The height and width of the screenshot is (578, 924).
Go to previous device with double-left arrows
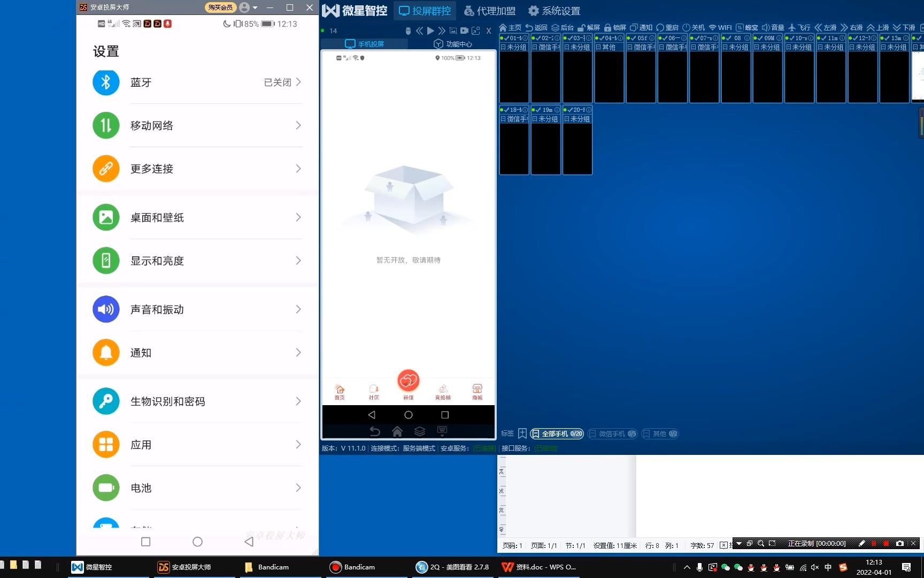[x=419, y=31]
